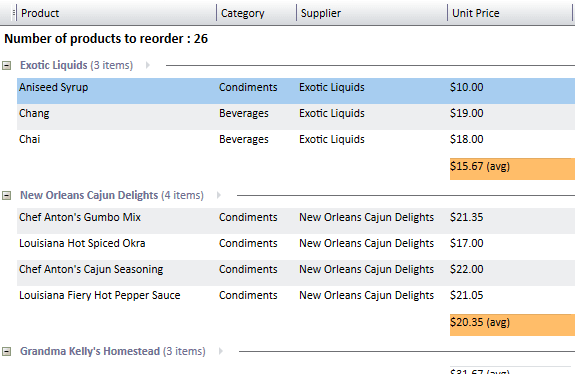The height and width of the screenshot is (374, 575).
Task: Click arrow next to Grandma Kelly's Homestead header
Action: click(x=220, y=351)
